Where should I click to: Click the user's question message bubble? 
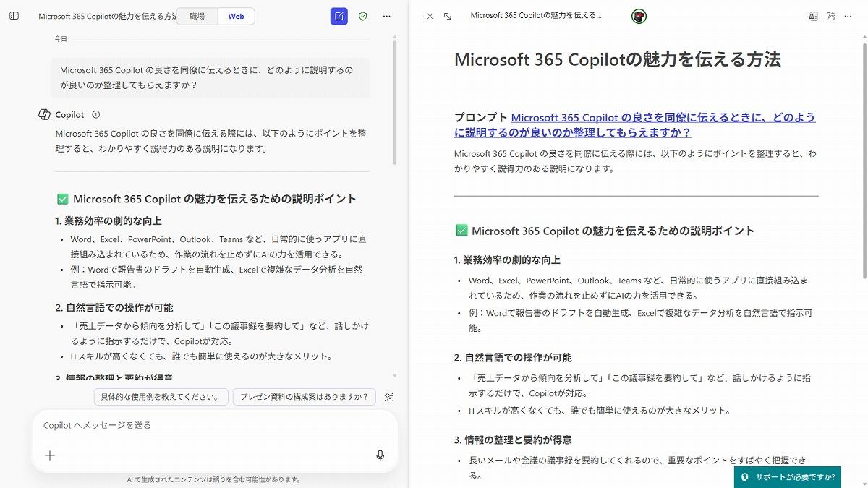tap(211, 78)
